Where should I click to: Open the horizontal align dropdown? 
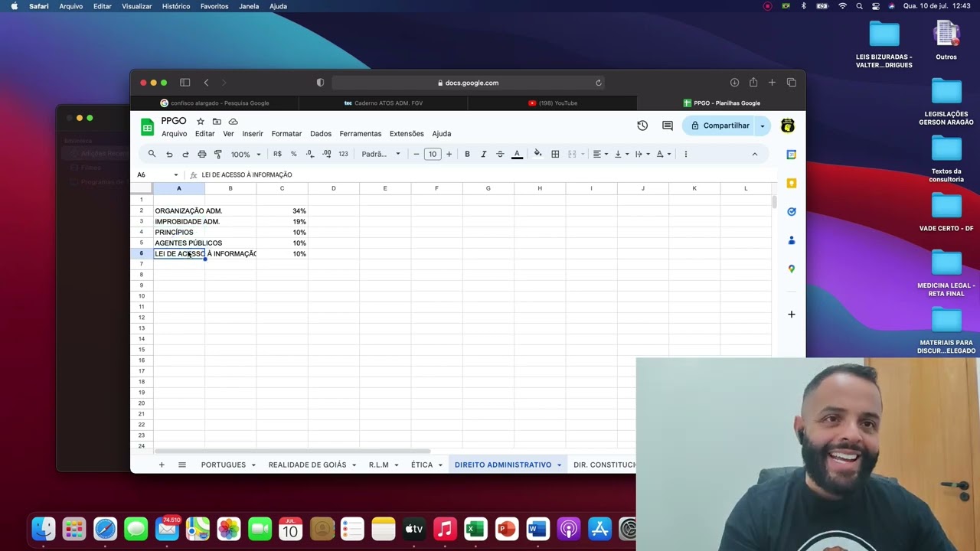click(600, 154)
